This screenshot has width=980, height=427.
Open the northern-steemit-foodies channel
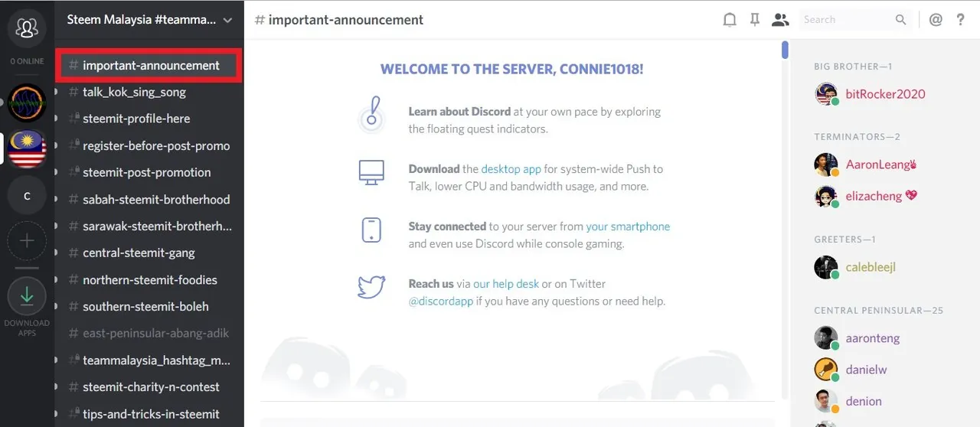click(149, 279)
